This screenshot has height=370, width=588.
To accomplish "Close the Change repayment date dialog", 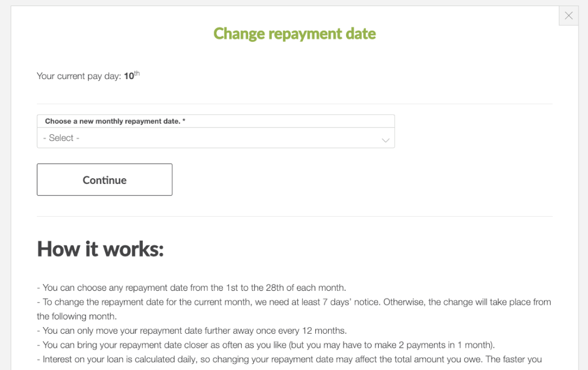I will coord(568,16).
